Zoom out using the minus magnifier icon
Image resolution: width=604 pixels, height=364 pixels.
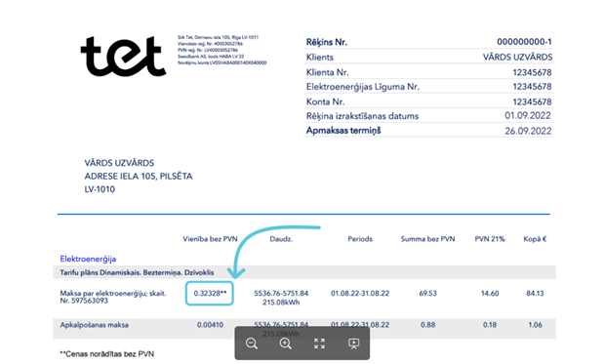click(x=252, y=344)
